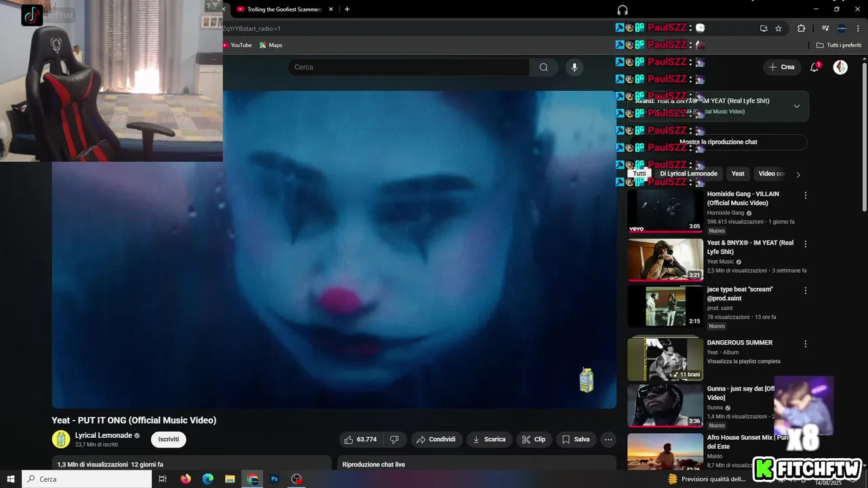Open Tutti i preferiti bookmarks folder
868x488 pixels.
click(x=838, y=45)
